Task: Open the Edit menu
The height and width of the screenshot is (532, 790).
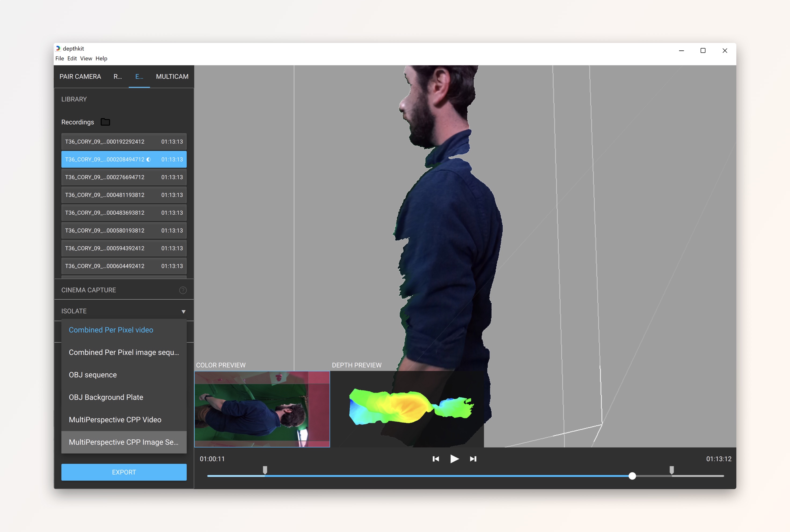Action: (x=72, y=58)
